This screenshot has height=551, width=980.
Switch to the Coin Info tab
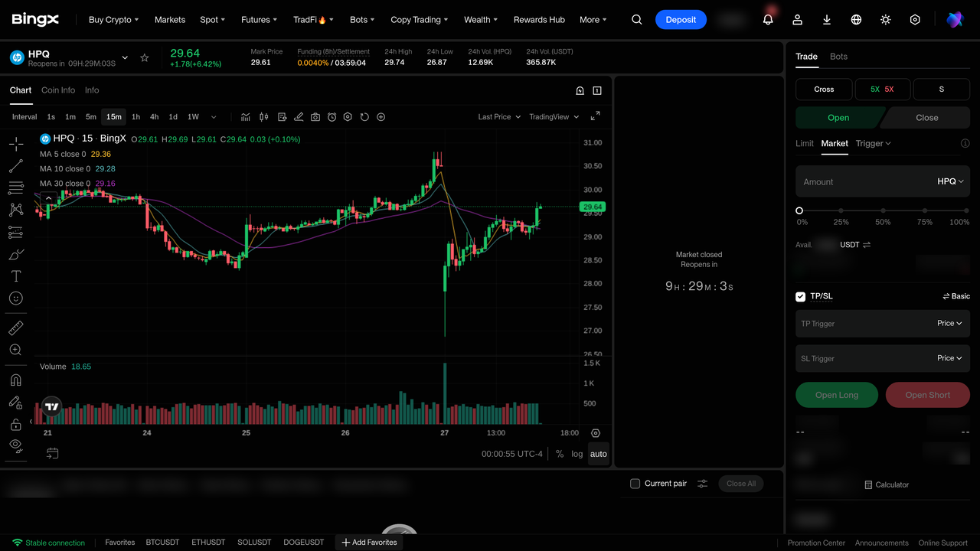point(58,90)
